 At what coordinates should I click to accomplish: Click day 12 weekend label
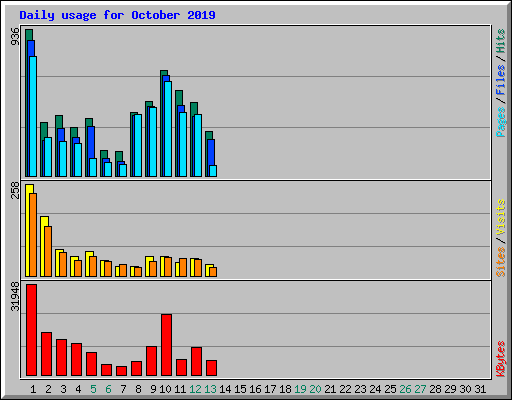pyautogui.click(x=195, y=389)
